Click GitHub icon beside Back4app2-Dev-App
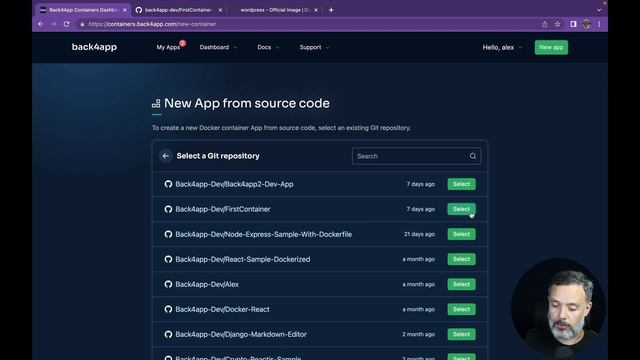The height and width of the screenshot is (360, 640). (168, 184)
